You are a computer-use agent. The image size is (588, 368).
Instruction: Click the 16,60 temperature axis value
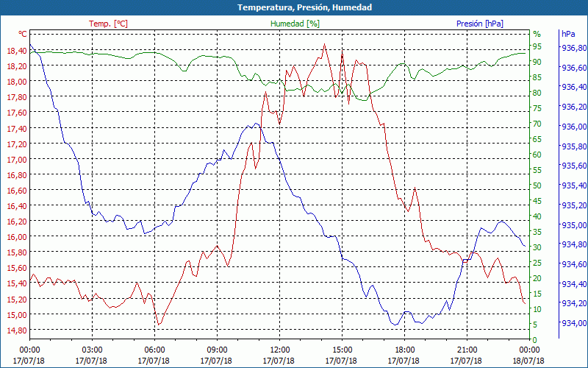click(x=16, y=191)
